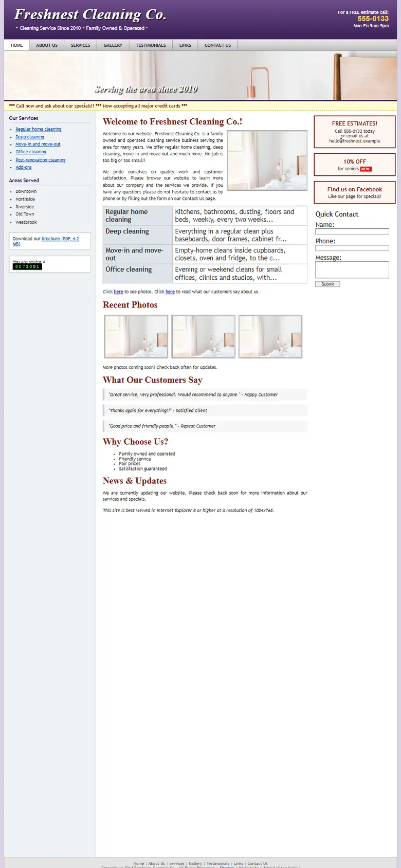
Task: Open Add-ons sidebar link
Action: coord(24,167)
